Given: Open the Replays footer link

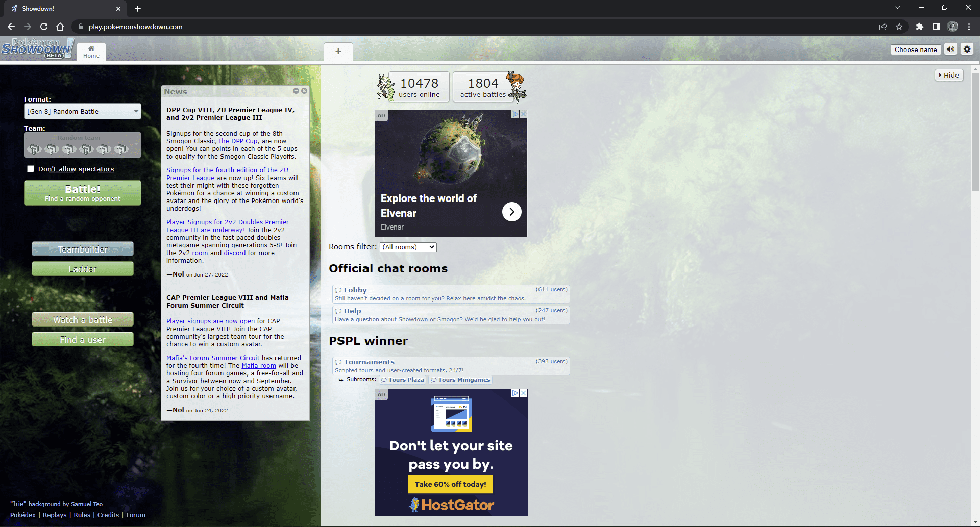Looking at the screenshot, I should coord(55,515).
